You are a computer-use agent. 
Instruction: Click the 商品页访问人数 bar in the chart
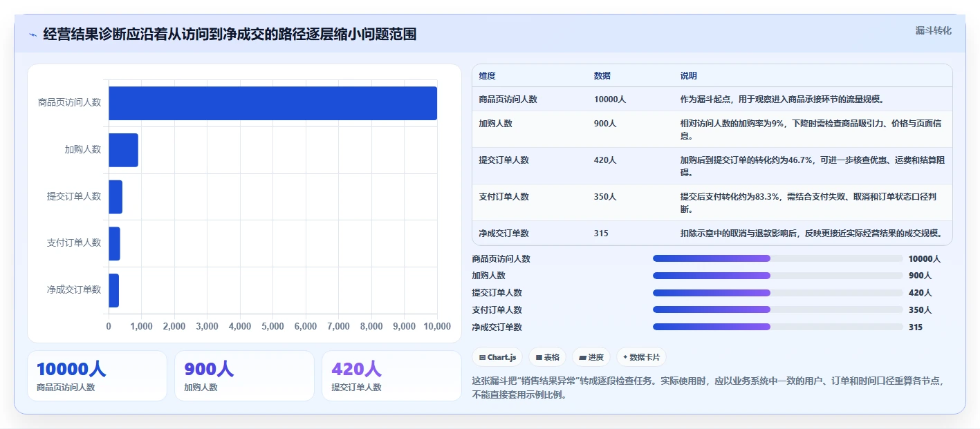click(x=272, y=103)
